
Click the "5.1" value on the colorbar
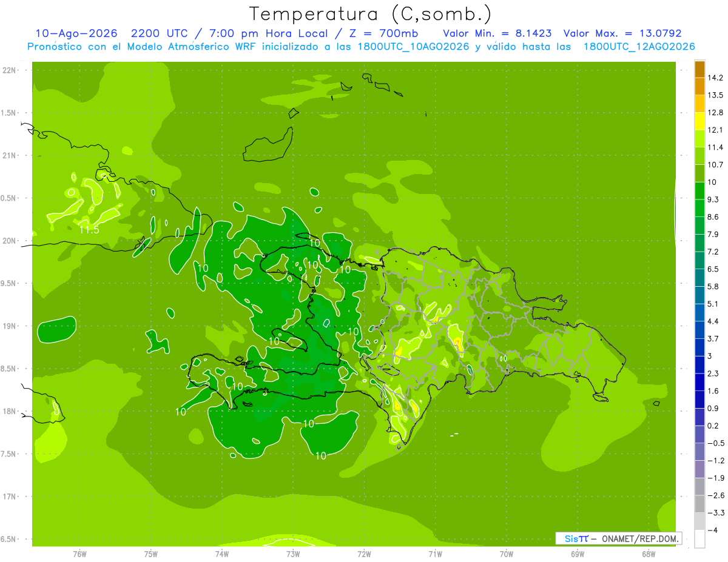[713, 304]
